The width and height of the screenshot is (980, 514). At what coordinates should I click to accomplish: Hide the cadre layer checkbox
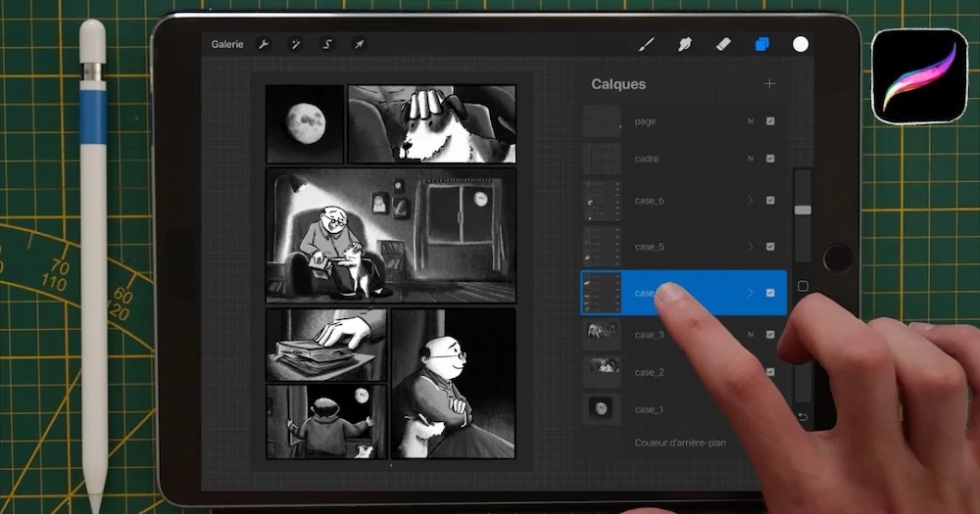click(770, 159)
